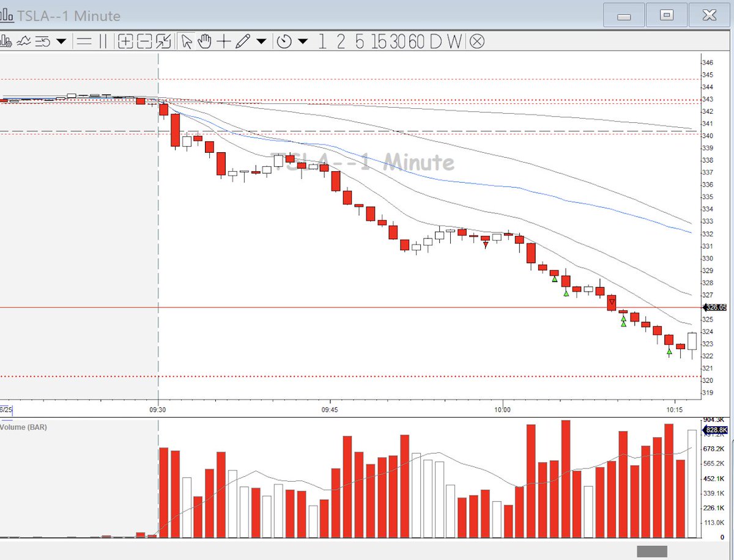Select the vertical line tool

click(x=103, y=42)
